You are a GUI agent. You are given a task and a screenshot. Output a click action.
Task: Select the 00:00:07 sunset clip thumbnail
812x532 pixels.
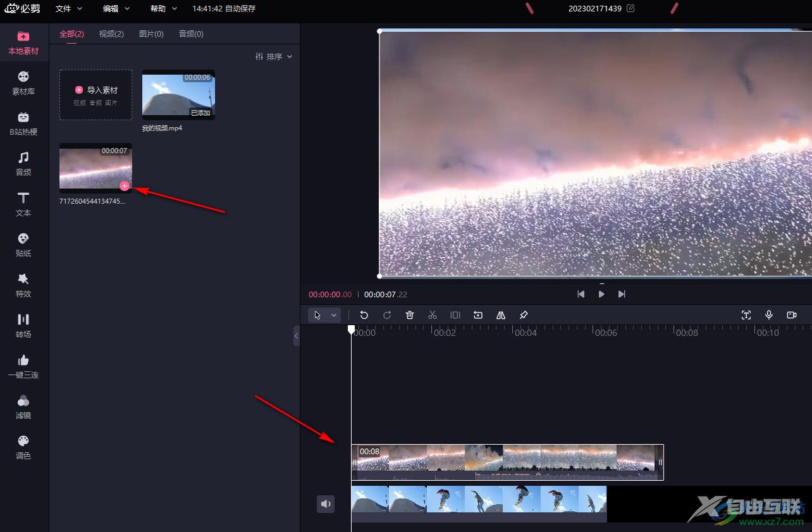tap(95, 168)
